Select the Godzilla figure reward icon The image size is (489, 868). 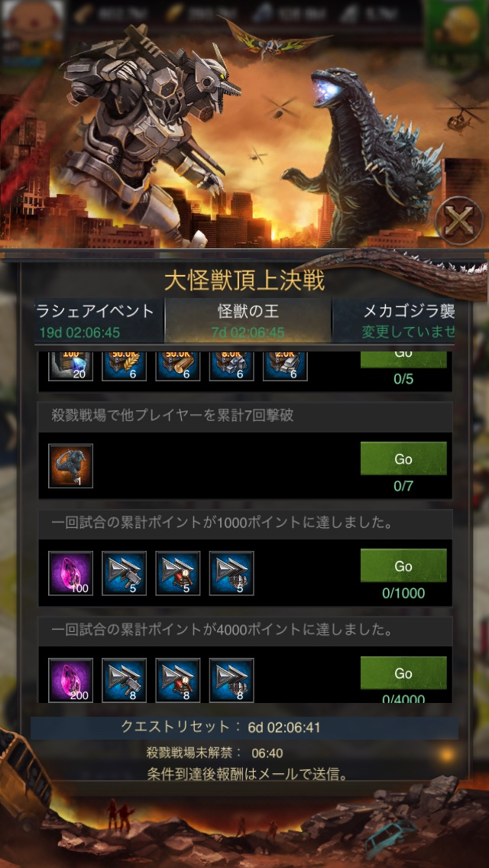(x=70, y=465)
